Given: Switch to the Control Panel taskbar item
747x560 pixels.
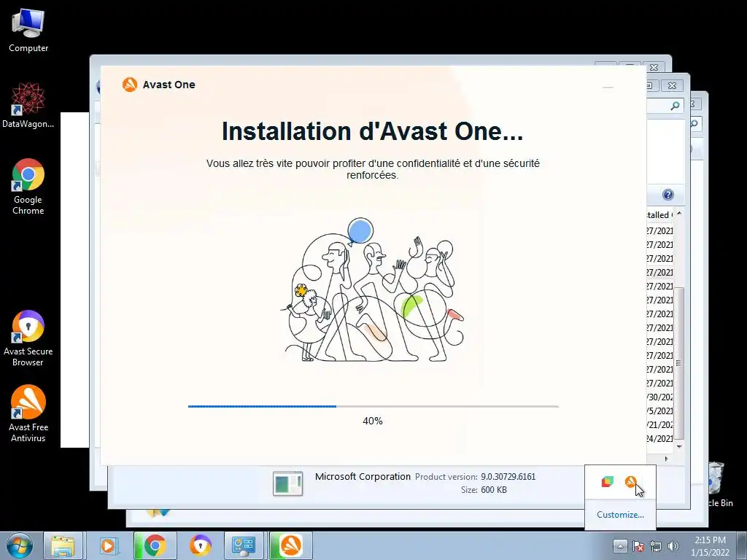Looking at the screenshot, I should (x=244, y=545).
